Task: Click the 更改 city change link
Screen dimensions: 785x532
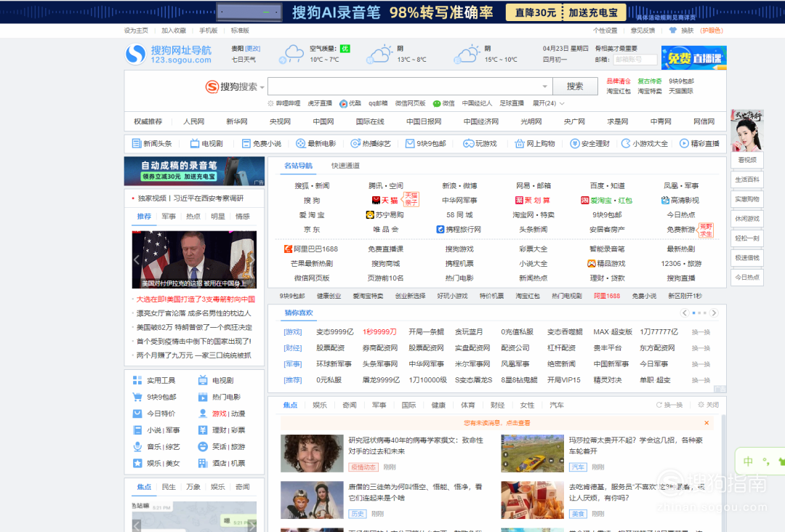Action: [x=253, y=49]
